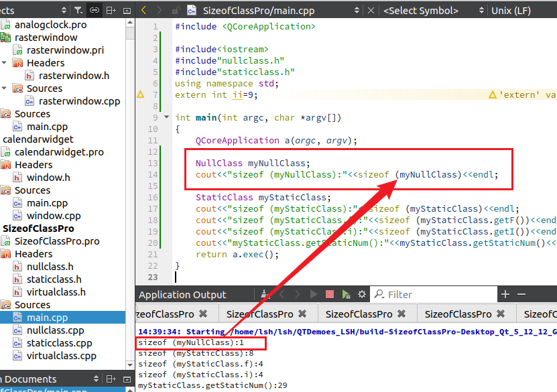Open the Projects view selector dropdown

[64, 10]
